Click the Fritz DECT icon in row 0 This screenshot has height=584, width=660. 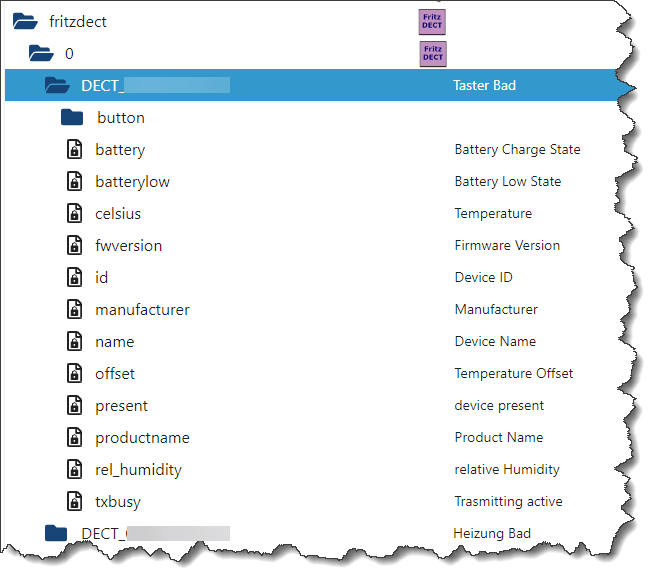pyautogui.click(x=433, y=53)
